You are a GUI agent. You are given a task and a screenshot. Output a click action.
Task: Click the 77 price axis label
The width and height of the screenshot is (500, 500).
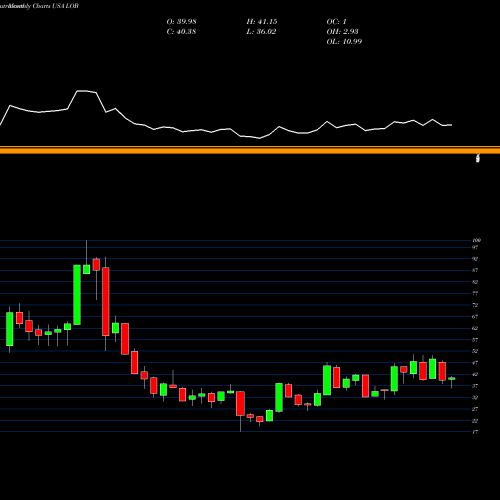pyautogui.click(x=475, y=293)
